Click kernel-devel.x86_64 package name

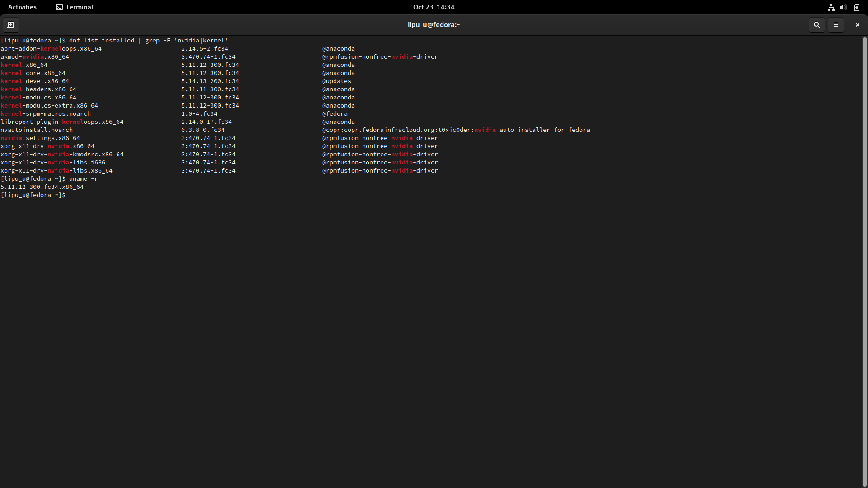[35, 81]
